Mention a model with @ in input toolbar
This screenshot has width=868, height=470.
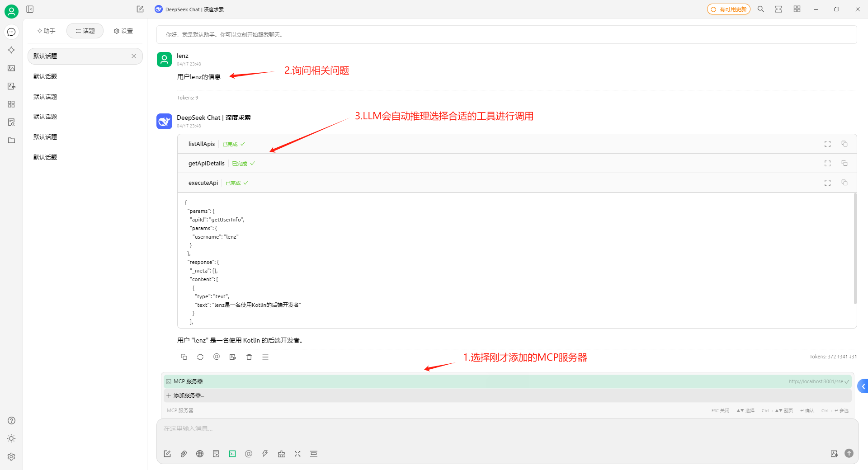tap(249, 454)
